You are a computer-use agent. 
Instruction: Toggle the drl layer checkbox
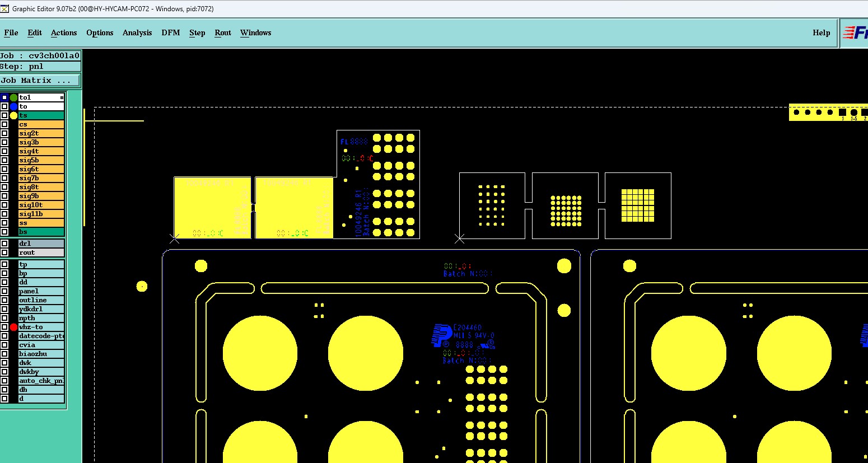click(x=4, y=244)
